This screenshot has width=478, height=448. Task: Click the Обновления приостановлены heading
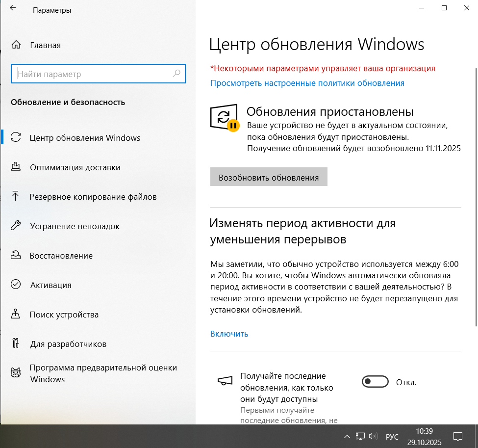(x=330, y=112)
